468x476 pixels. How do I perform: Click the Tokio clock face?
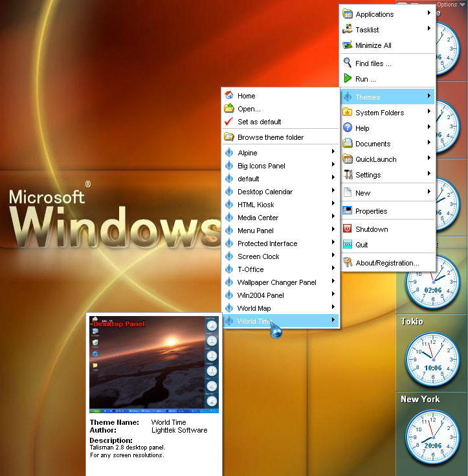(433, 359)
